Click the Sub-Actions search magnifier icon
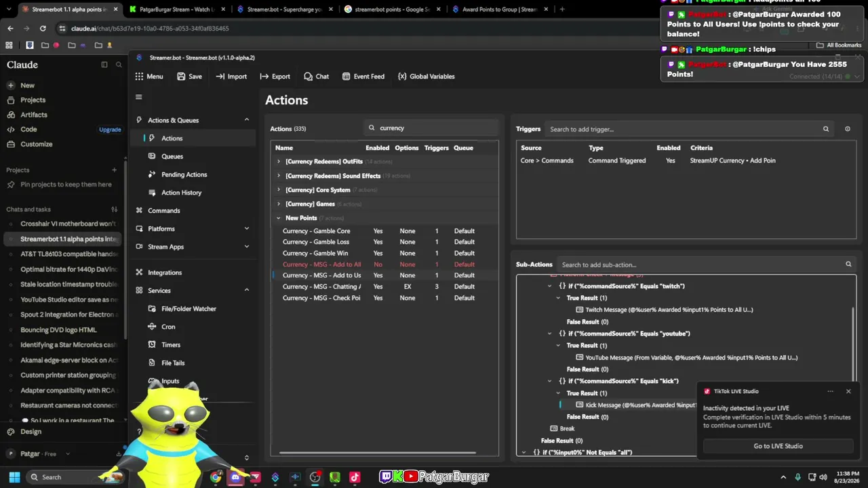Viewport: 868px width, 488px height. [x=848, y=264]
